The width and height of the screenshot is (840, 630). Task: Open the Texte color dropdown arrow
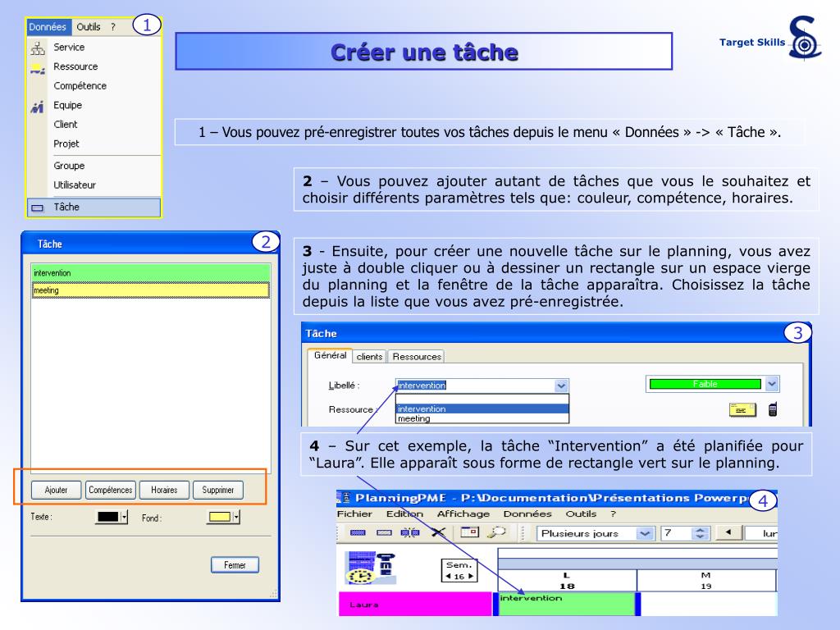pyautogui.click(x=125, y=517)
